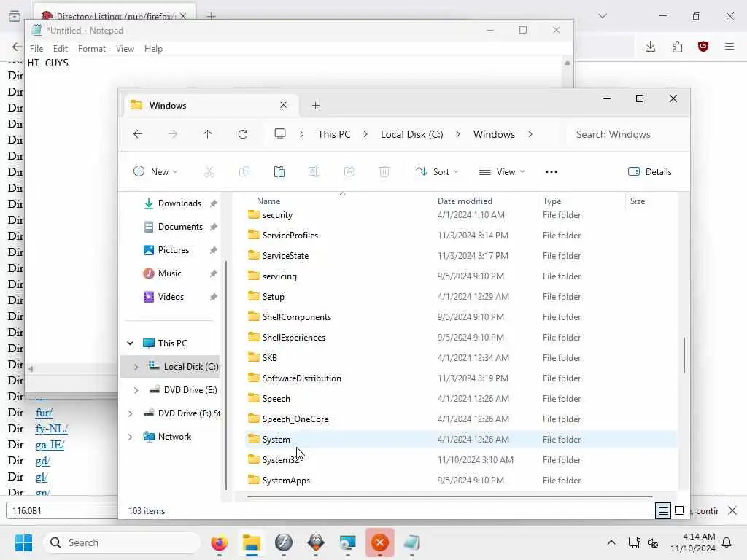Click the Rename icon in Explorer toolbar
747x560 pixels.
314,172
